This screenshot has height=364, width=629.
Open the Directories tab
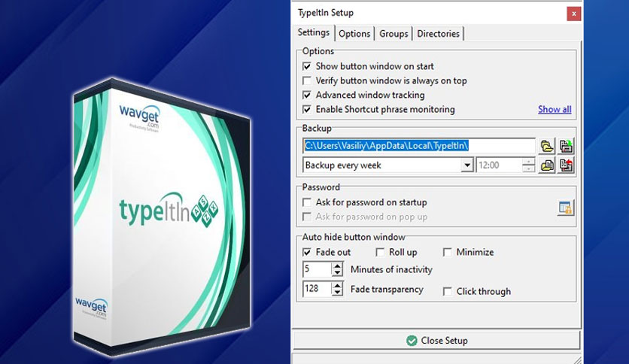pos(438,34)
